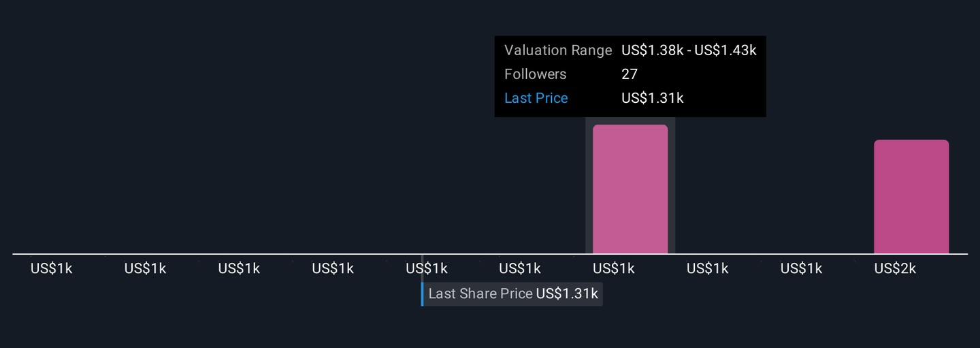980x348 pixels.
Task: Open the Last Price link in tooltip
Action: pos(536,98)
